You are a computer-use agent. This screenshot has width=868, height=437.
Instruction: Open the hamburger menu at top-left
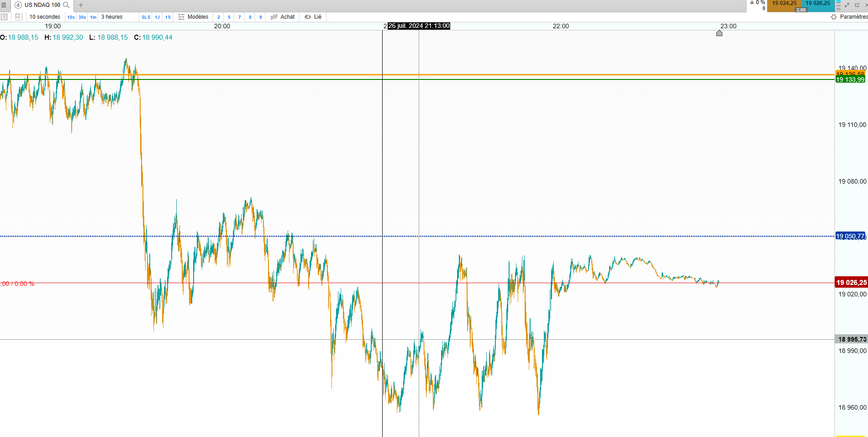point(4,5)
